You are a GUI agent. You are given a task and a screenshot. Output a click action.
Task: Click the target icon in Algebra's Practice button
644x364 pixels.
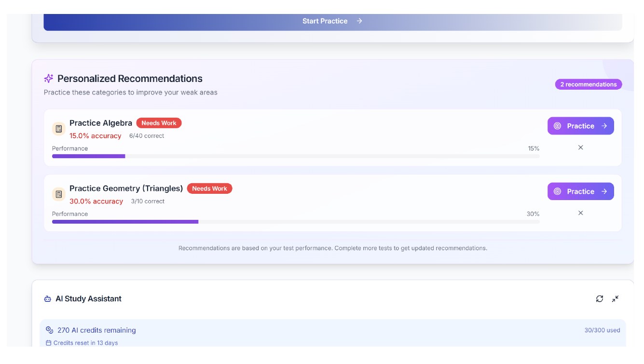pos(557,126)
